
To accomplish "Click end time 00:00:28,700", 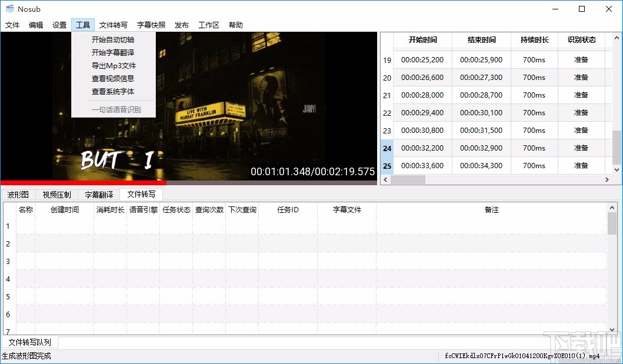I will tap(481, 95).
